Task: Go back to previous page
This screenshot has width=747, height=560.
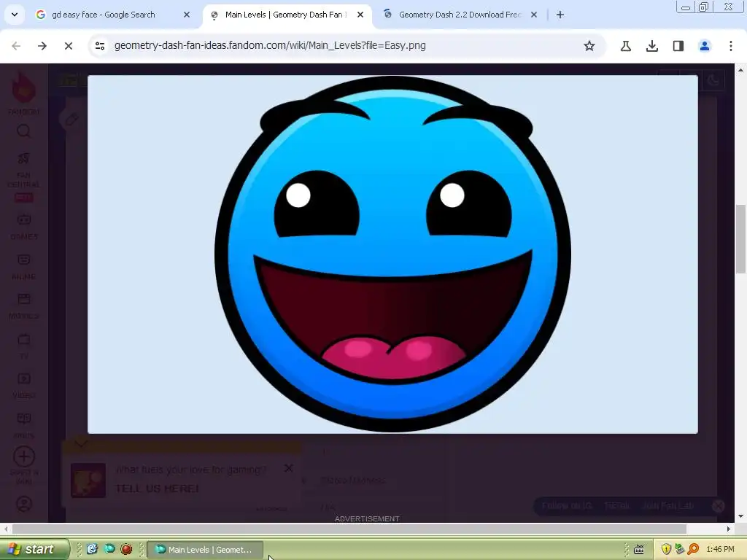Action: point(16,46)
